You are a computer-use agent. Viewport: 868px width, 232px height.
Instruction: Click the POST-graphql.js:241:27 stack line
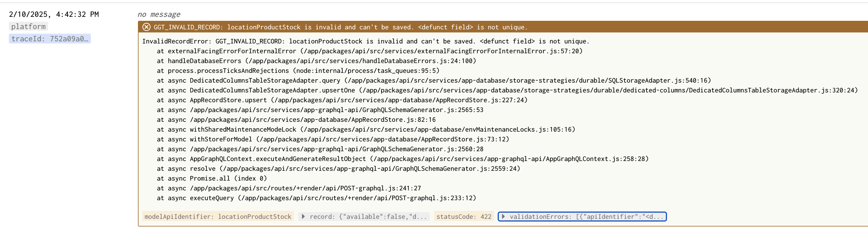[289, 188]
